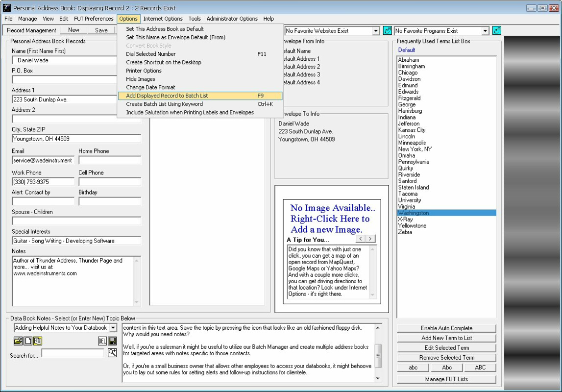
Task: Click the No Image Available placeholder
Action: pyautogui.click(x=332, y=219)
